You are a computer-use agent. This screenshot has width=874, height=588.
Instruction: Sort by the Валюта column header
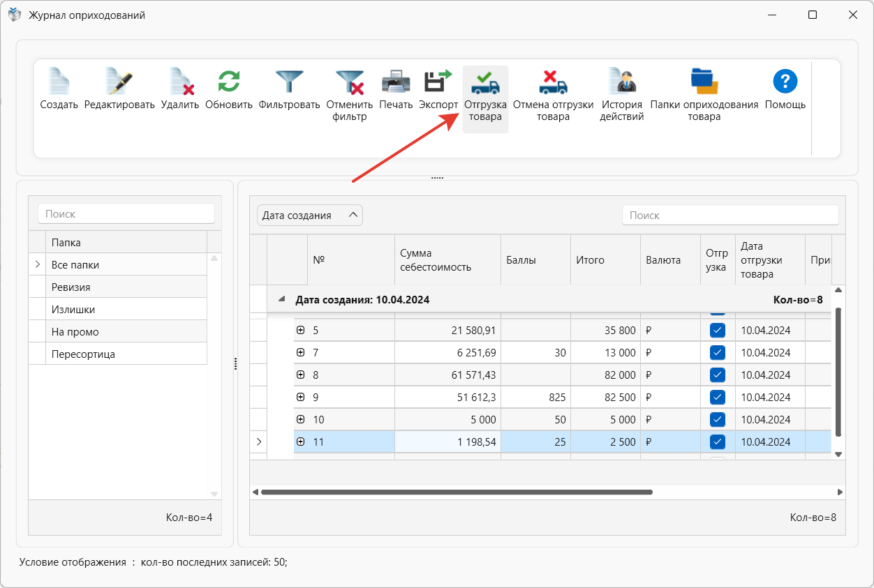(x=670, y=260)
